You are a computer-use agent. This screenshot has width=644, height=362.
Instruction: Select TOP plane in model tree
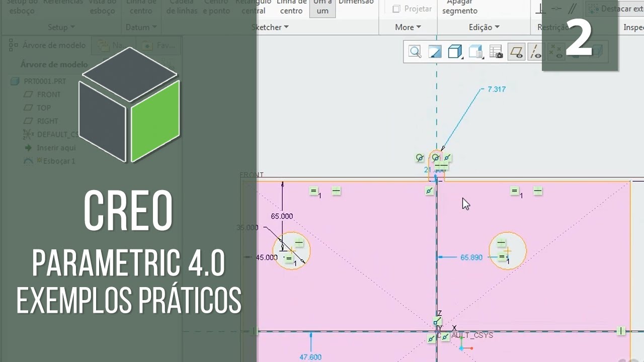[37, 108]
